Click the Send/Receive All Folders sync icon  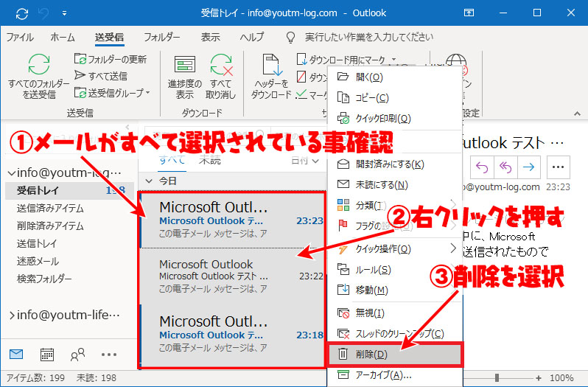(38, 65)
